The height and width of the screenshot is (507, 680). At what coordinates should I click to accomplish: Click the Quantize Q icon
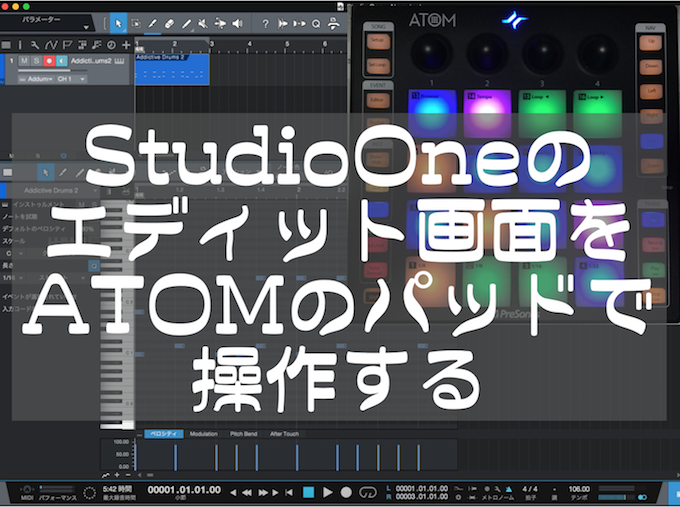point(316,24)
